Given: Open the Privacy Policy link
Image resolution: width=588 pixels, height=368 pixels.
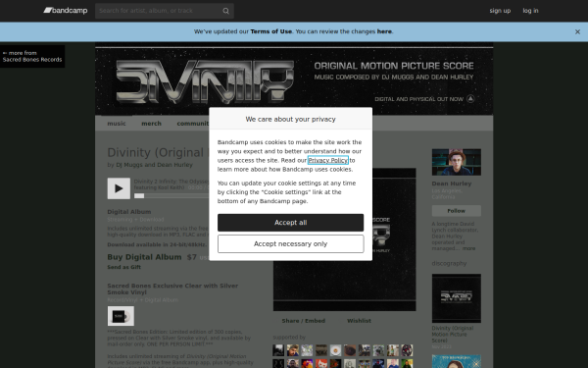Looking at the screenshot, I should pyautogui.click(x=327, y=160).
